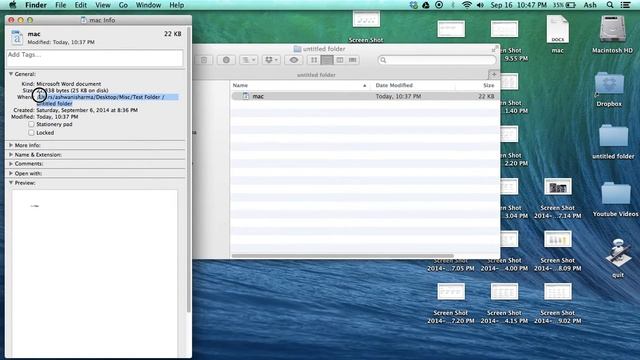640x360 pixels.
Task: Select the Screen Shot 2014-...7.05 PM file
Action: pos(451,264)
